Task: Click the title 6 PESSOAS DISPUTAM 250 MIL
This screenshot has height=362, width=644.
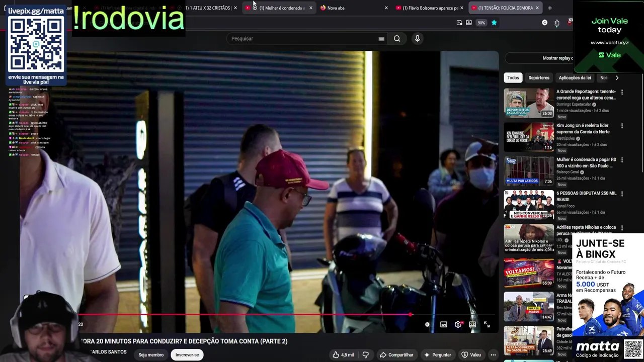Action: [x=586, y=196]
